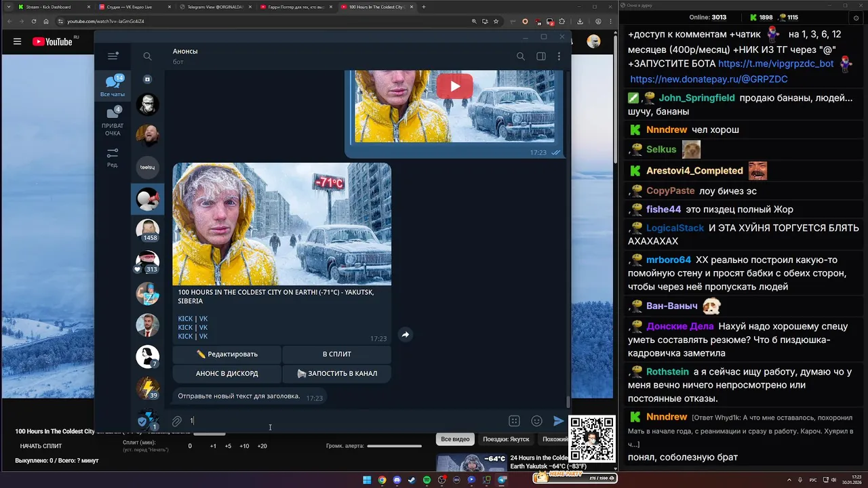The image size is (868, 488).
Task: Select 'Все чаты' folder in Telegram
Action: (x=113, y=86)
